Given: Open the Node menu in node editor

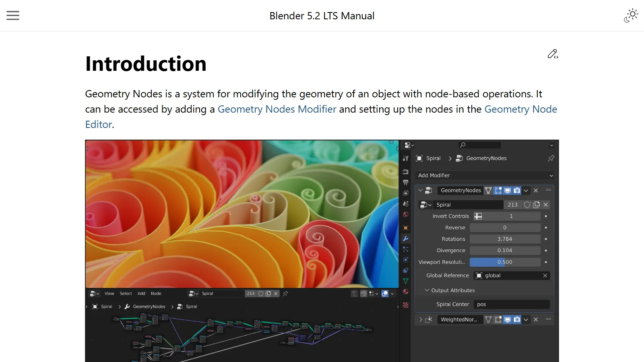Looking at the screenshot, I should [x=156, y=294].
